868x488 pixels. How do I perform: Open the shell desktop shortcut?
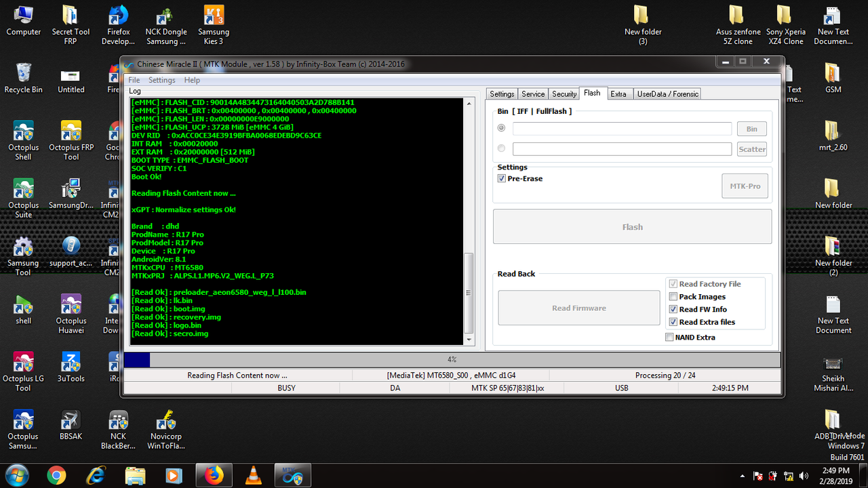point(24,310)
